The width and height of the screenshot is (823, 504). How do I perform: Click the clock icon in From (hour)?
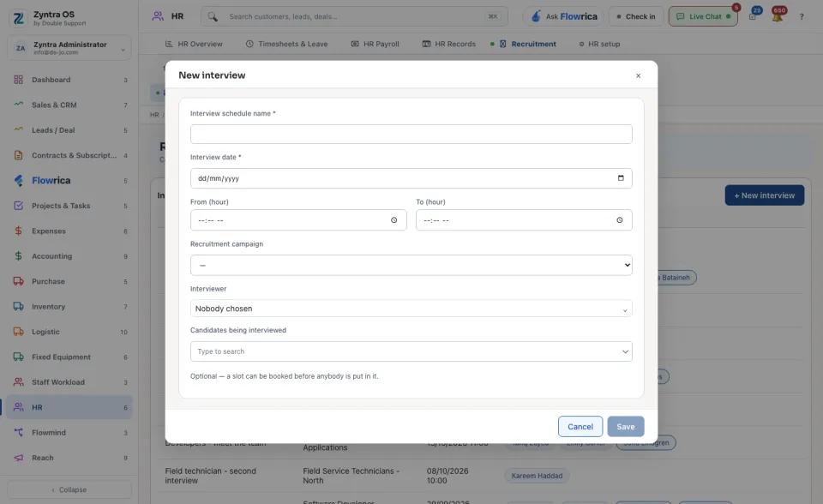(x=393, y=220)
